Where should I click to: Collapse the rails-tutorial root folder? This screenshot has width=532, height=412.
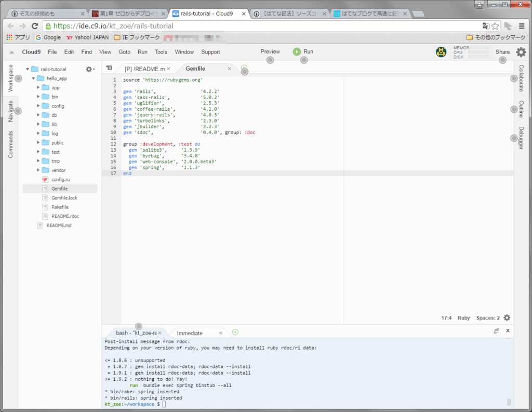point(28,69)
